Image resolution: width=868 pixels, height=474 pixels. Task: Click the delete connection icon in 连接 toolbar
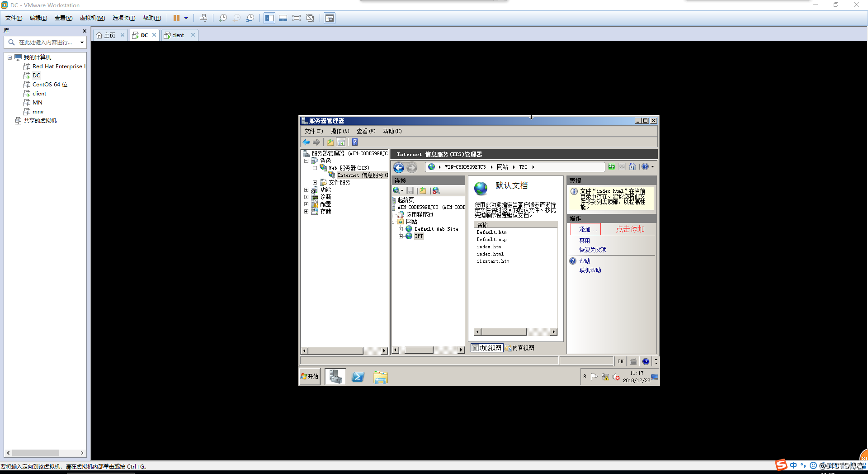coord(436,190)
